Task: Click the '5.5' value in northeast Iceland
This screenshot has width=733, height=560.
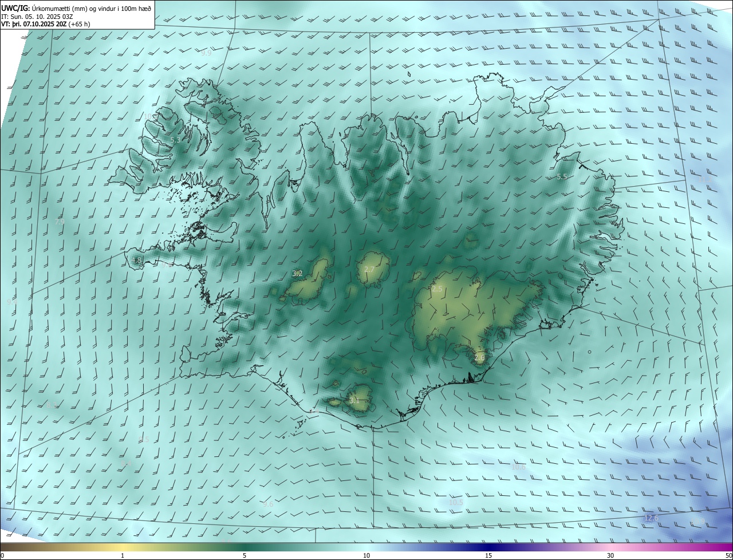Action: [x=562, y=177]
